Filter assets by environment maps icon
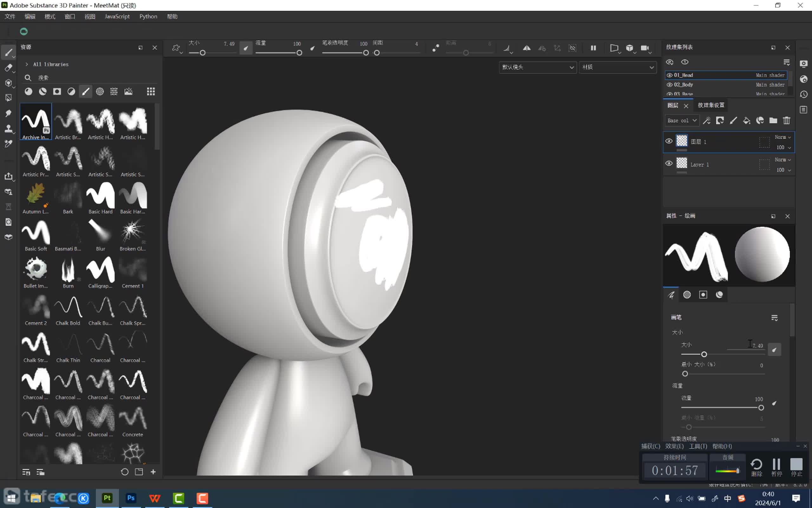Viewport: 812px width, 508px height. 128,91
